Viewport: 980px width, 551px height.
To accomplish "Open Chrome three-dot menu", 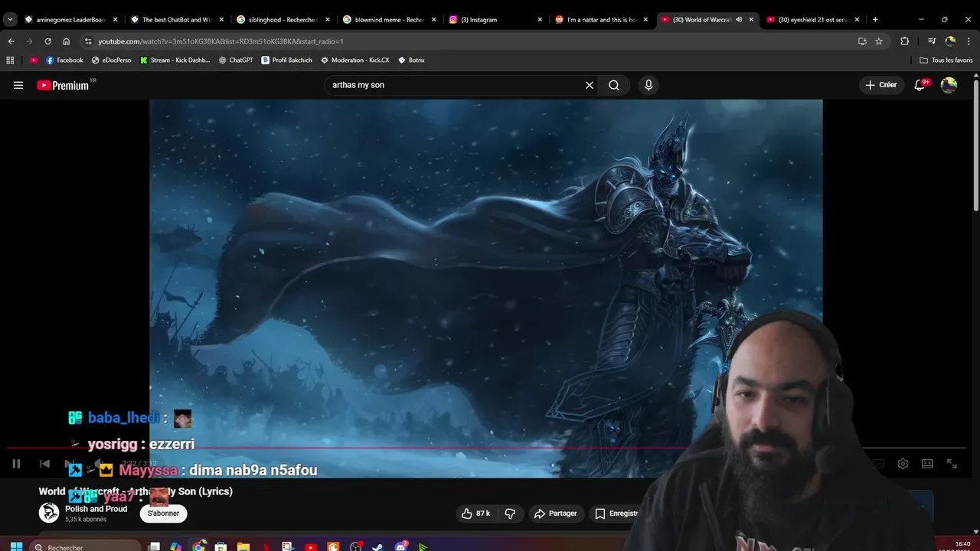I will 969,41.
